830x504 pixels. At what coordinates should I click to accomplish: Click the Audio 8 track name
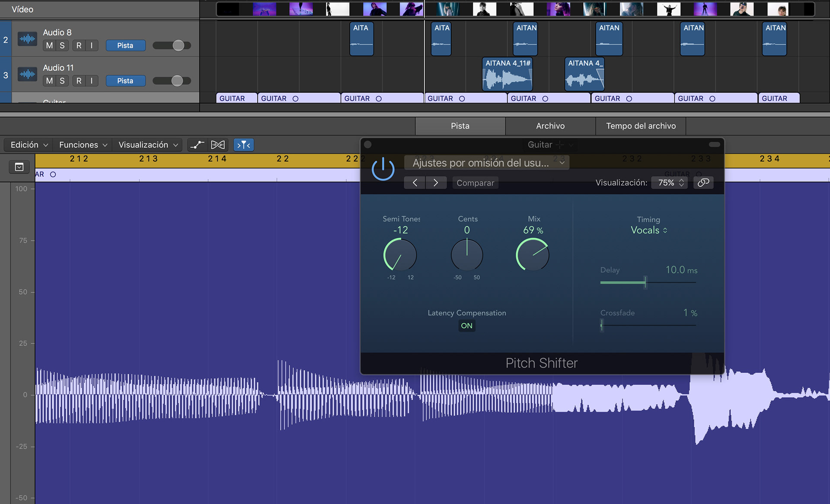tap(57, 32)
